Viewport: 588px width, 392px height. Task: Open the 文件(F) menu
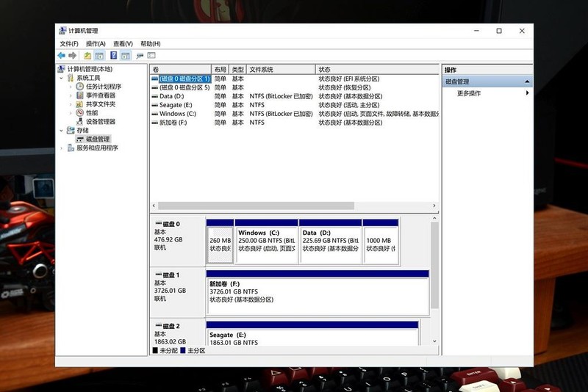click(69, 44)
